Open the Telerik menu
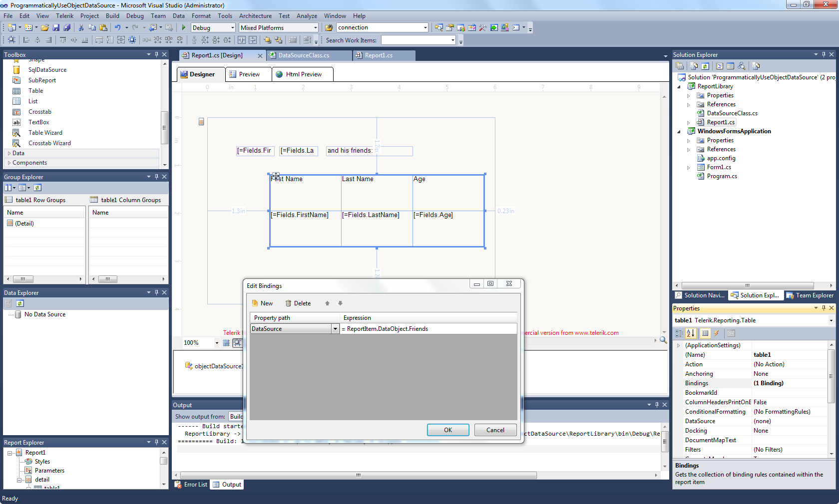 (64, 16)
